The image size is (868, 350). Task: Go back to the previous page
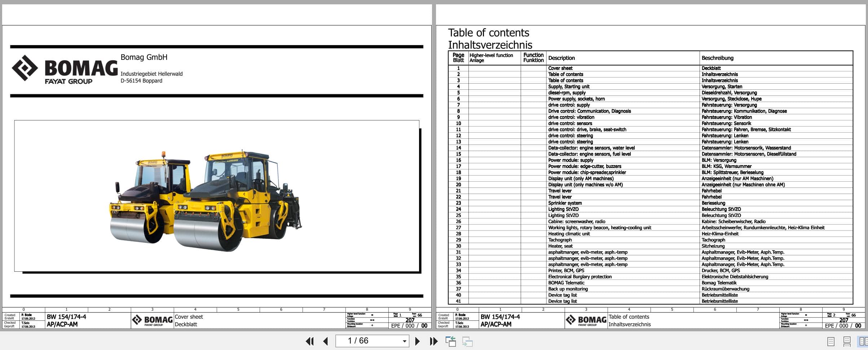pyautogui.click(x=326, y=341)
